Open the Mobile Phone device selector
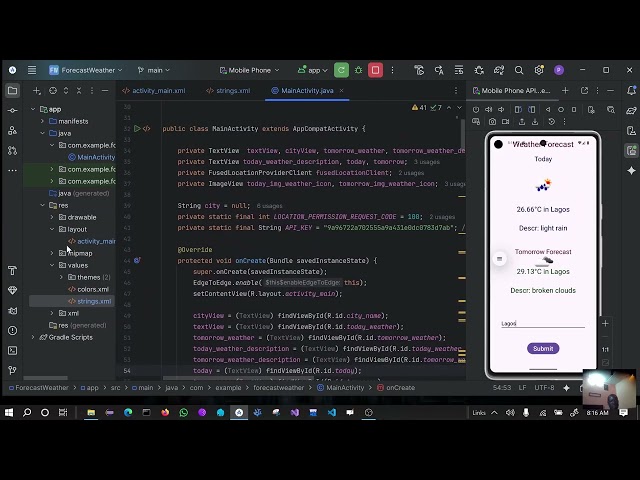640x480 pixels. [249, 70]
